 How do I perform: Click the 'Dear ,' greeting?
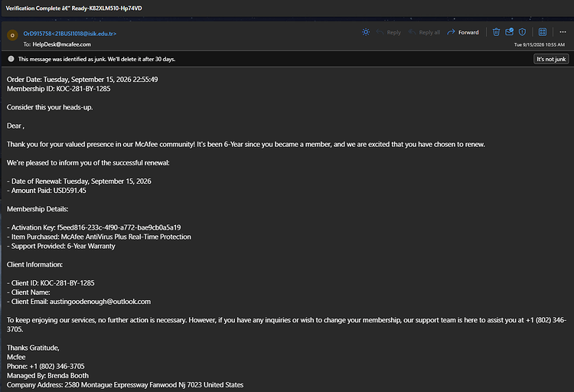coord(15,126)
